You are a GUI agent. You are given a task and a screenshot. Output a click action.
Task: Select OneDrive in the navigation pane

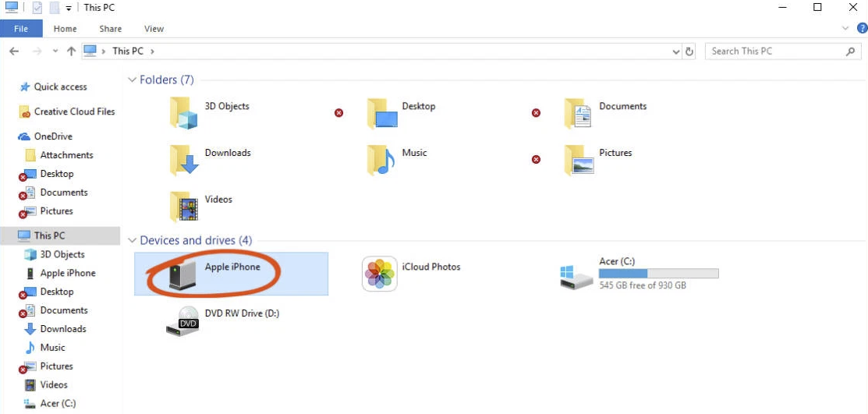pyautogui.click(x=53, y=136)
